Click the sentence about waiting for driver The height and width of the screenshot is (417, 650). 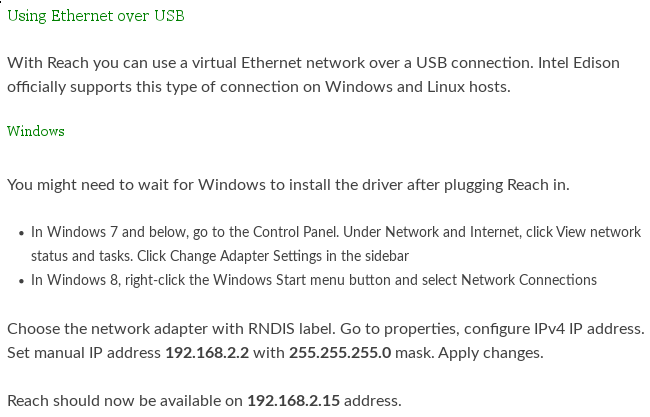point(288,185)
